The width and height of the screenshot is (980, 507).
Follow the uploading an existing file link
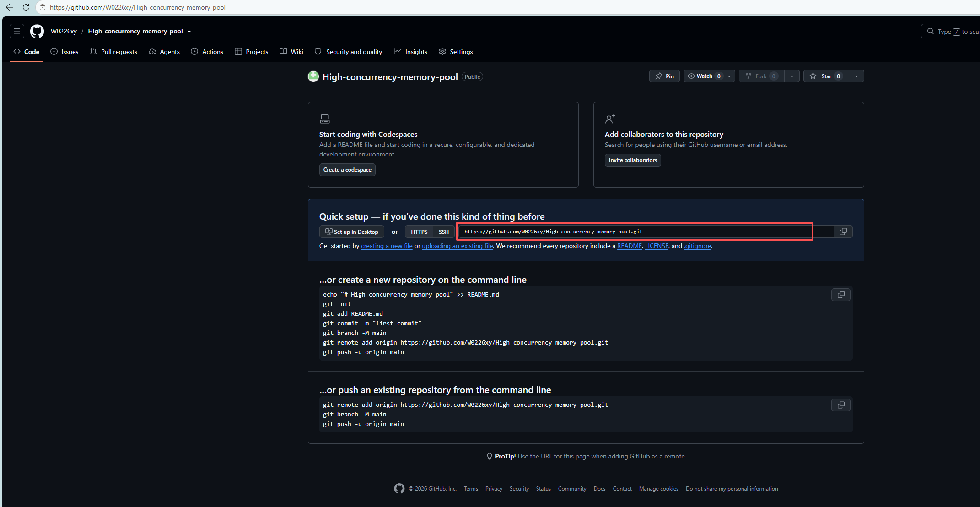coord(458,246)
